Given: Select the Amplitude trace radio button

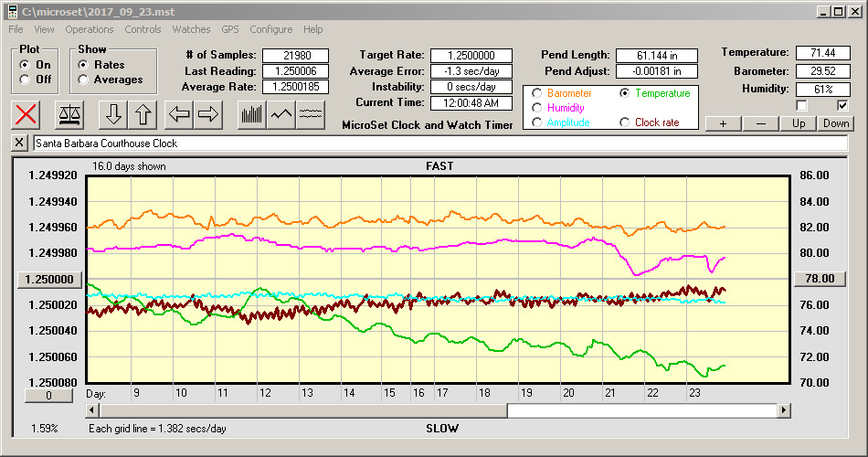Looking at the screenshot, I should click(x=536, y=122).
